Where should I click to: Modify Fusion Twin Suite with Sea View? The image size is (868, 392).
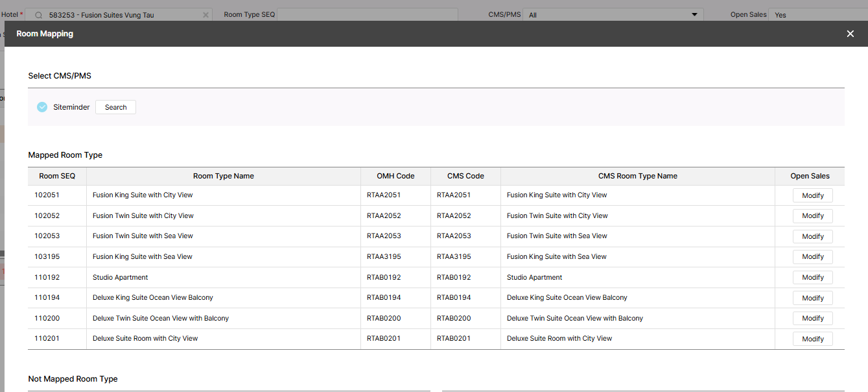click(x=812, y=236)
